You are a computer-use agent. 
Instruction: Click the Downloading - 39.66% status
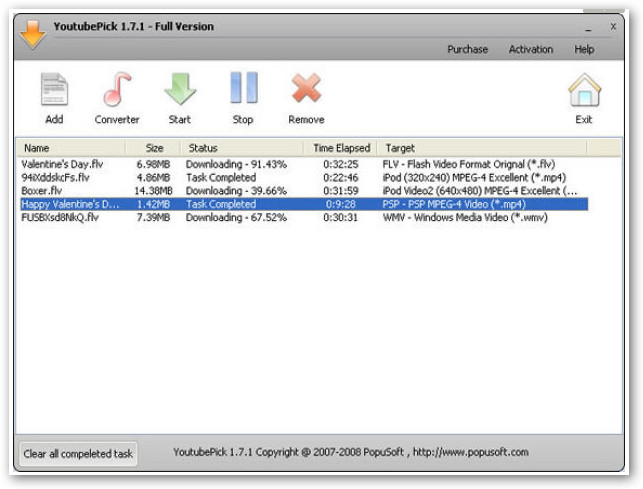tap(236, 191)
